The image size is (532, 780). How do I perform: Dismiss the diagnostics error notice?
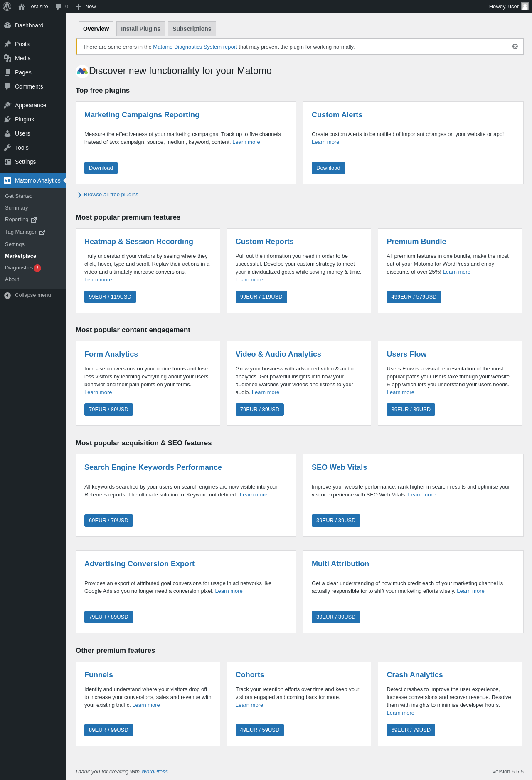pos(515,47)
